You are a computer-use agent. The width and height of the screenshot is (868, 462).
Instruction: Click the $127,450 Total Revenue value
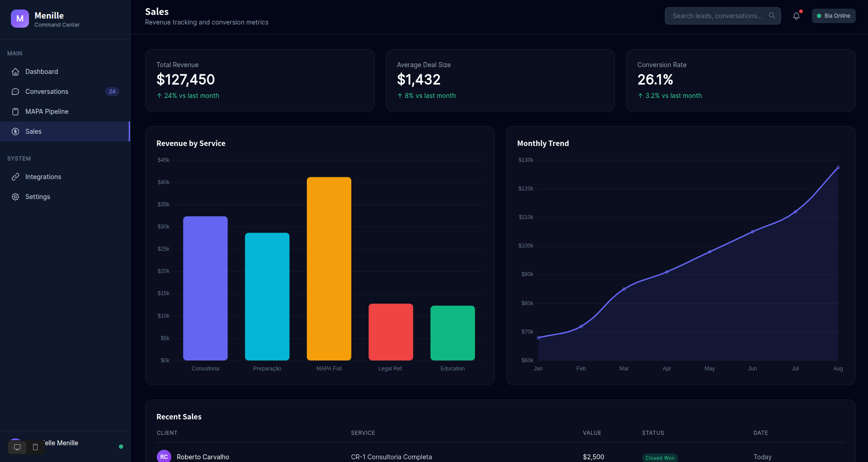click(x=185, y=80)
